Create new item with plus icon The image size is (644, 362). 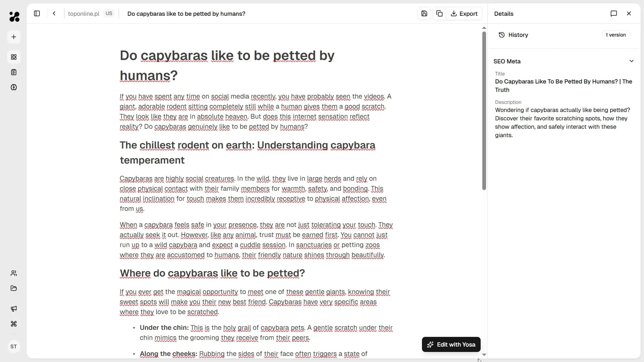[14, 37]
